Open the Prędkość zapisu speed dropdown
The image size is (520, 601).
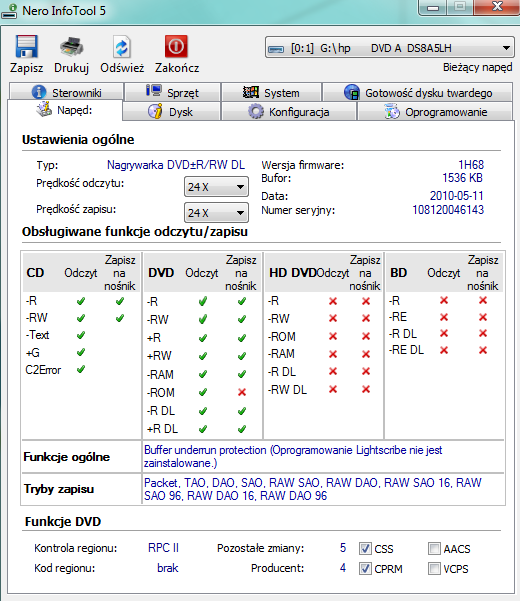pyautogui.click(x=216, y=212)
